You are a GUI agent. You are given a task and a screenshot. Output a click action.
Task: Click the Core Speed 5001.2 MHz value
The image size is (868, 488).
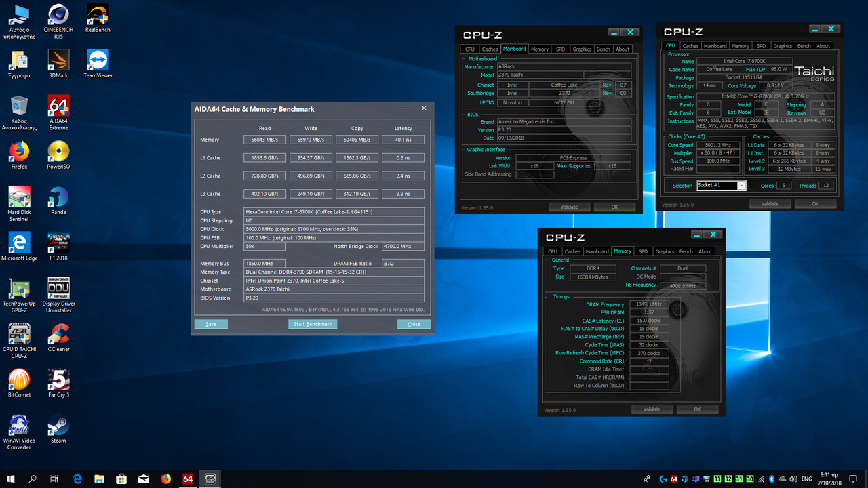click(718, 145)
